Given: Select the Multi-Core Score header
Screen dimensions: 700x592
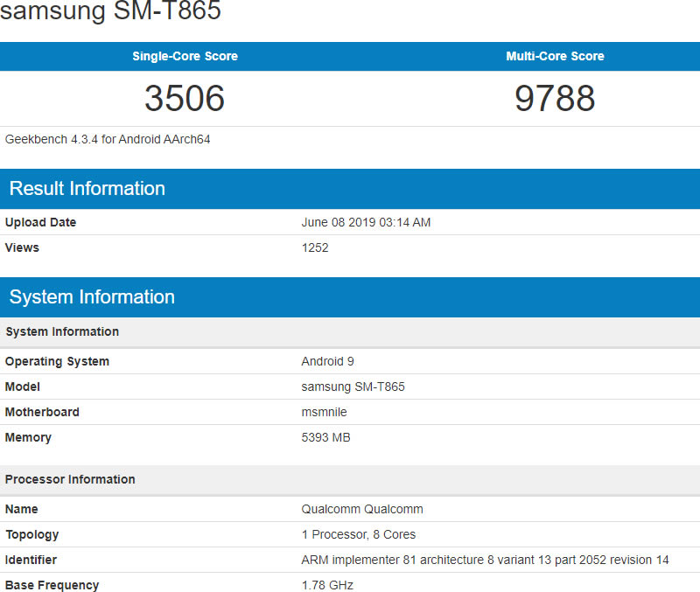Looking at the screenshot, I should (x=555, y=56).
